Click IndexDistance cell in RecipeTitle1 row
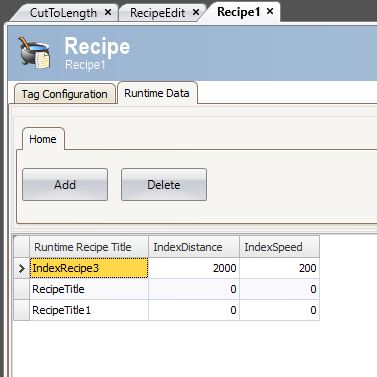Screen dimensions: 377x377 [194, 310]
